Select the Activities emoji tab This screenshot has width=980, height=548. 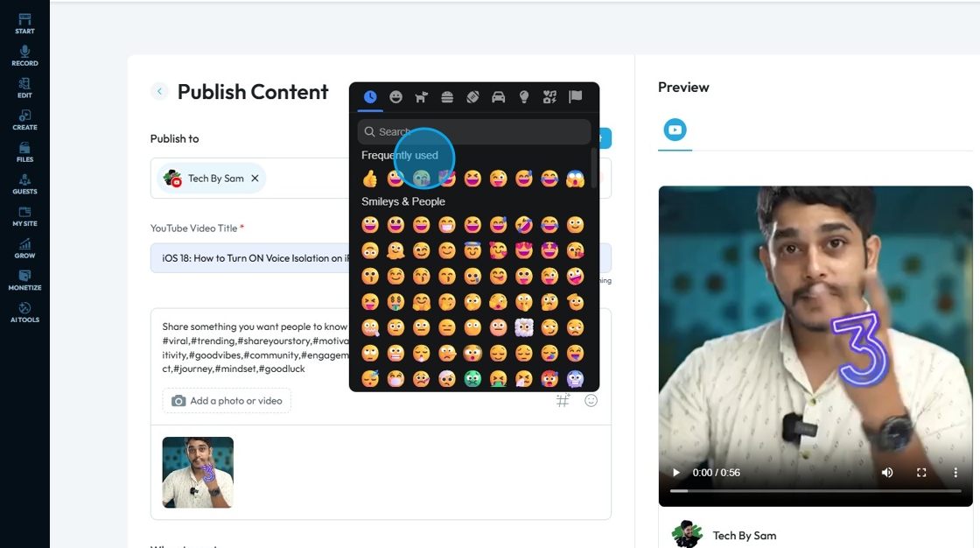click(x=472, y=97)
